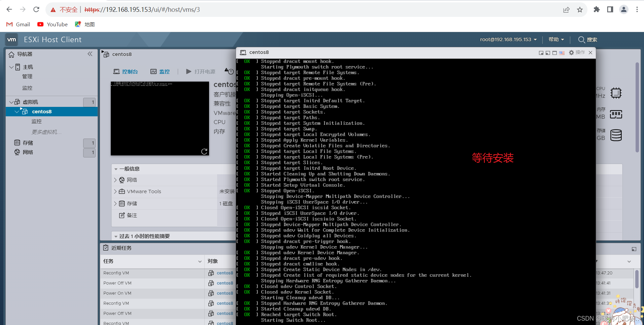
Task: Click the Power Off VM task at 13:41:41
Action: pos(117,283)
